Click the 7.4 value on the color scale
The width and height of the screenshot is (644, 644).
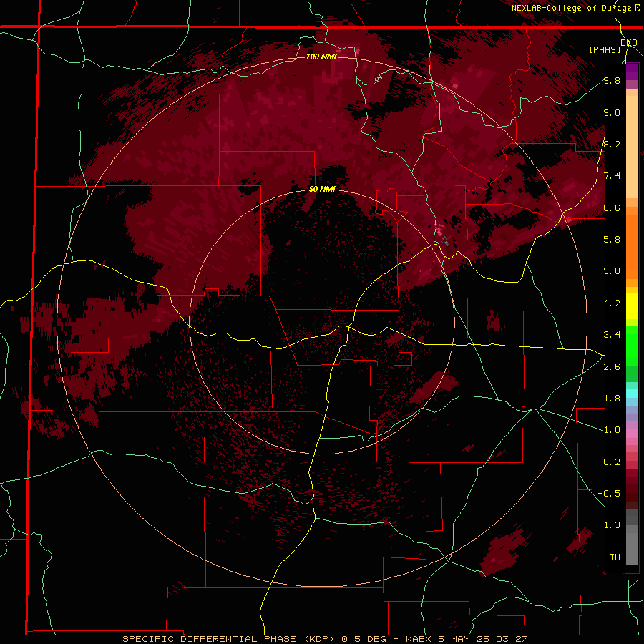pyautogui.click(x=612, y=176)
